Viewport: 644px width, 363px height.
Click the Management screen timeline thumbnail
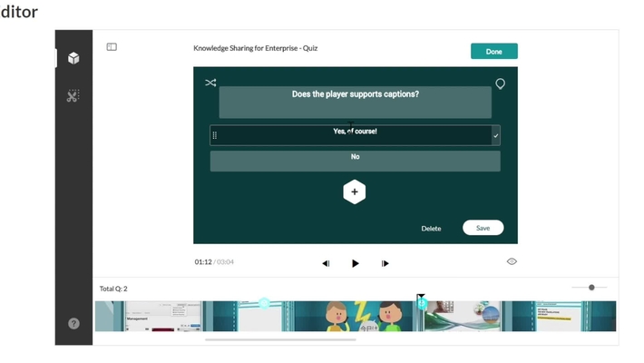[163, 316]
